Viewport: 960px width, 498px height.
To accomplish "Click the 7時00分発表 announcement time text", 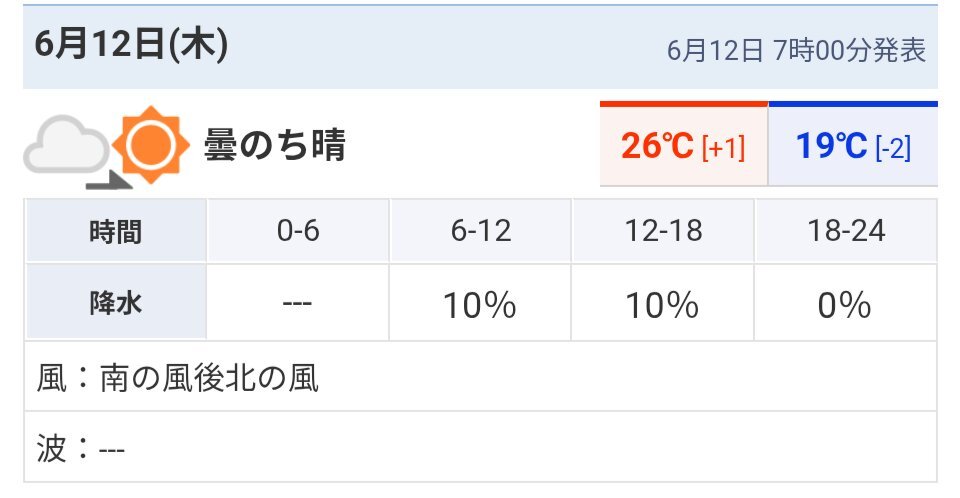I will (849, 50).
